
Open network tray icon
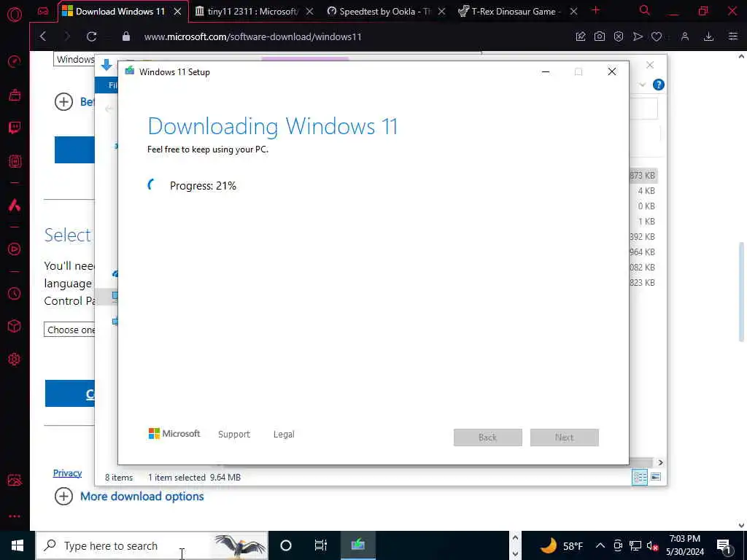(635, 545)
